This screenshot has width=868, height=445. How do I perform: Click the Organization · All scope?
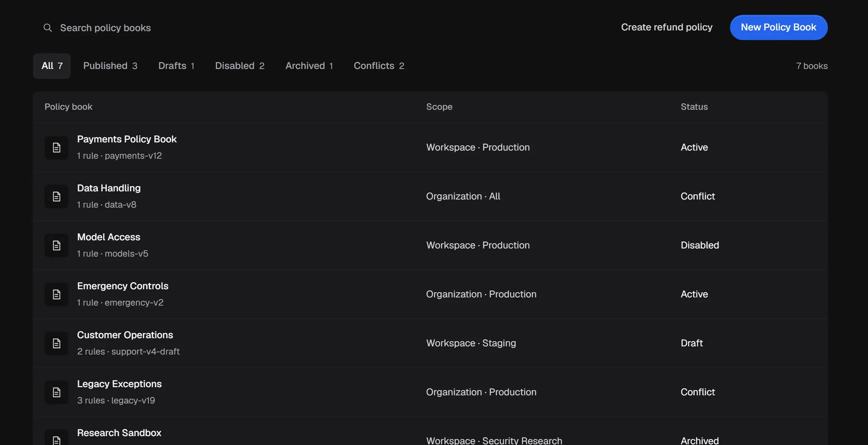[463, 196]
